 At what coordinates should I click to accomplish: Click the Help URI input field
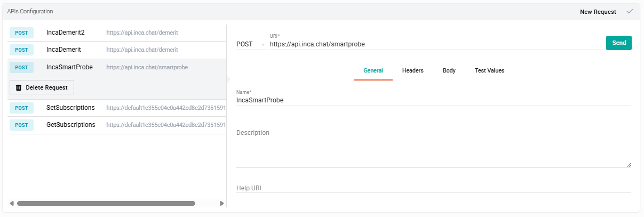pos(433,188)
